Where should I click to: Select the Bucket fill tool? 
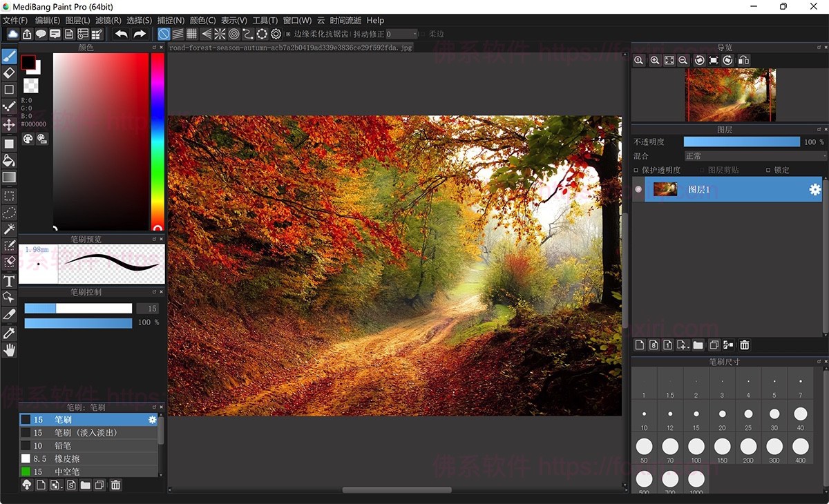pos(9,160)
